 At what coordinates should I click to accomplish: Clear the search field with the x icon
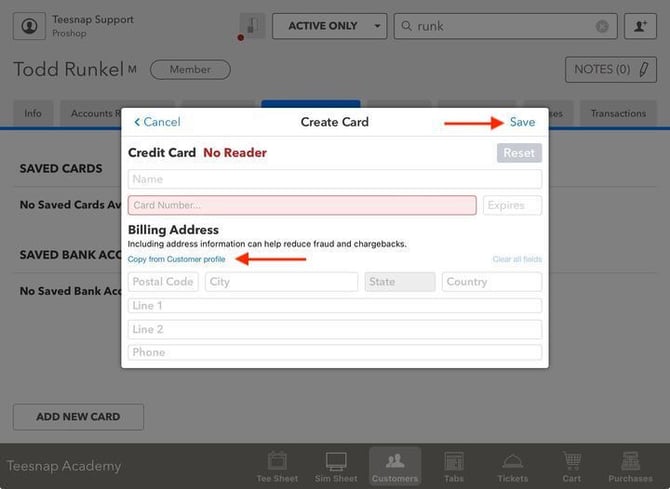click(x=602, y=27)
